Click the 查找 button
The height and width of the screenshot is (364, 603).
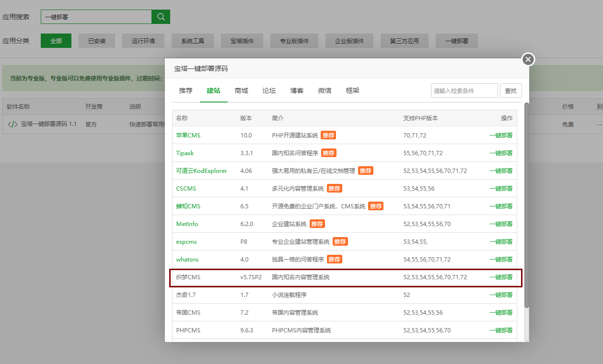510,91
